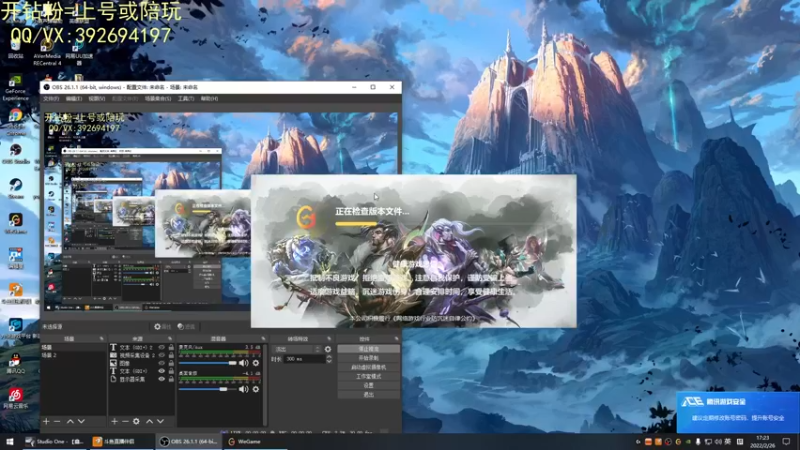Mute the 麦克风/Aux speaker icon

click(x=244, y=363)
